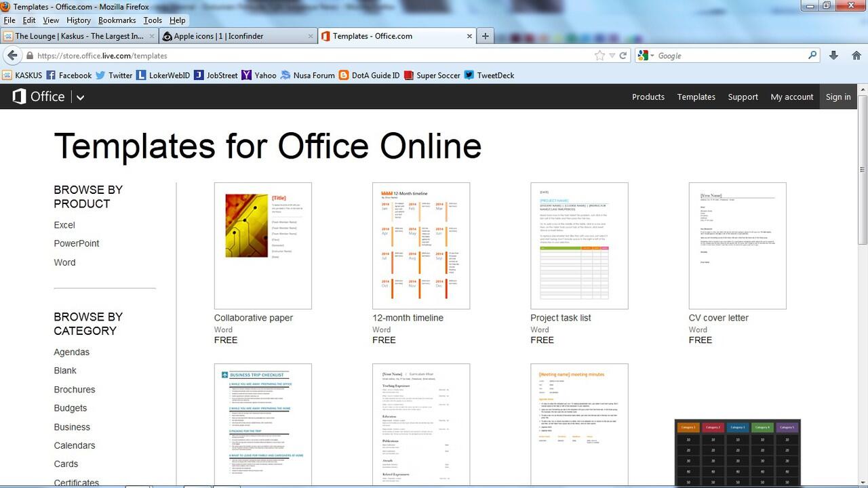868x488 pixels.
Task: Open the TweetDeck bookmark
Action: (x=490, y=75)
